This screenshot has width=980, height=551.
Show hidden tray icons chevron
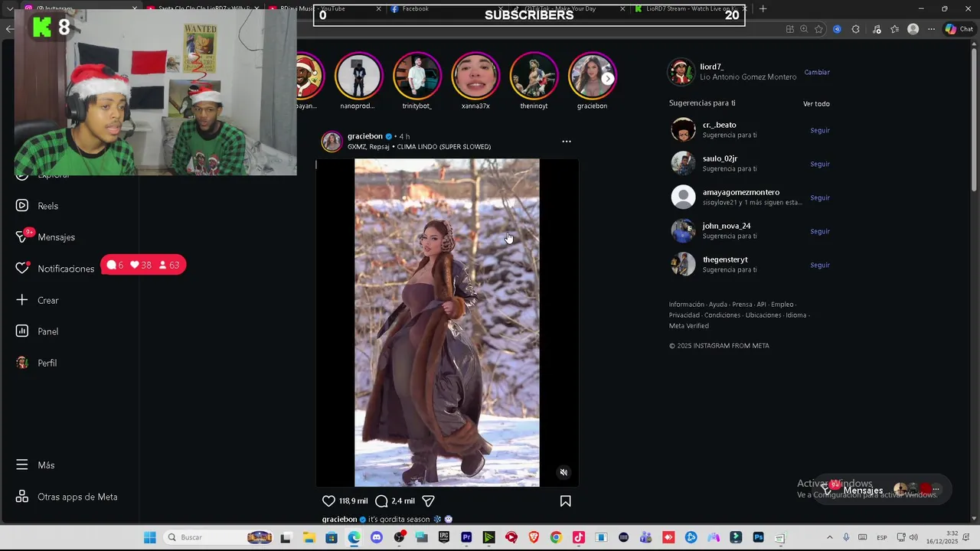pos(830,537)
